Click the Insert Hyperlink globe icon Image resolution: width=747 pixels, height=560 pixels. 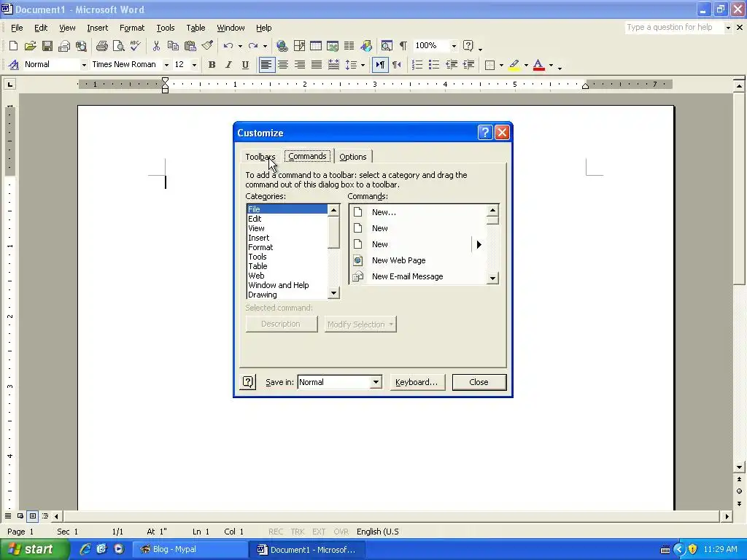282,46
